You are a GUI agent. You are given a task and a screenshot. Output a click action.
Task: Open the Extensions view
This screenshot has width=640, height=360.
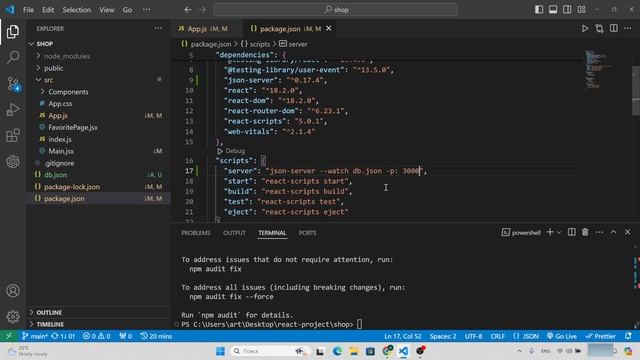point(13,136)
